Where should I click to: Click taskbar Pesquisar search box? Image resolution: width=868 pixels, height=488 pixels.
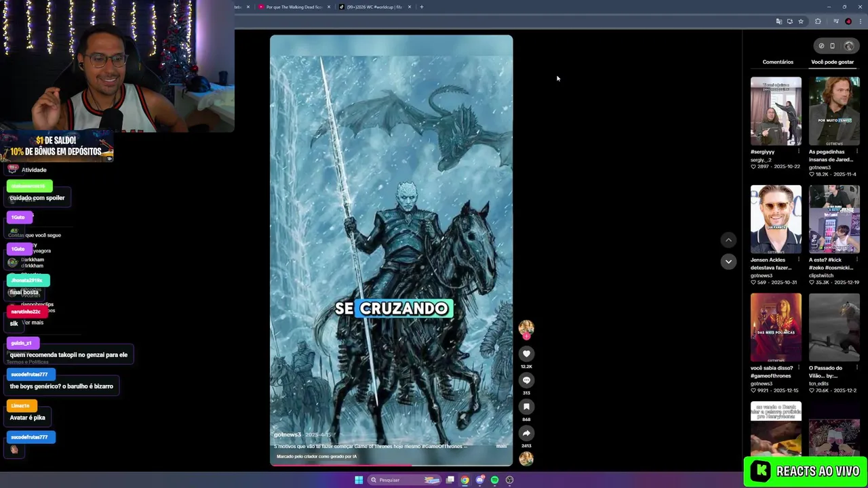pos(405,480)
